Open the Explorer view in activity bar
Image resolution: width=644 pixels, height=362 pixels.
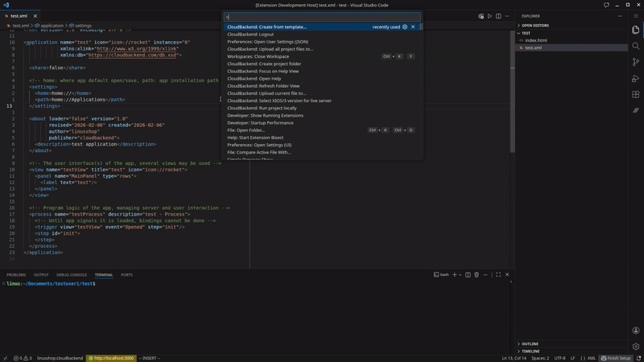[636, 30]
